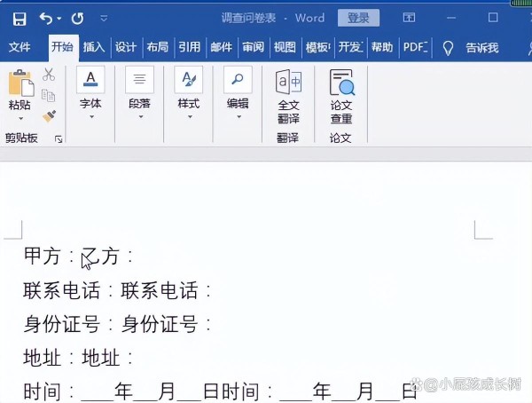Expand the 编辑 group dropdown arrow
This screenshot has width=532, height=403.
(x=239, y=117)
